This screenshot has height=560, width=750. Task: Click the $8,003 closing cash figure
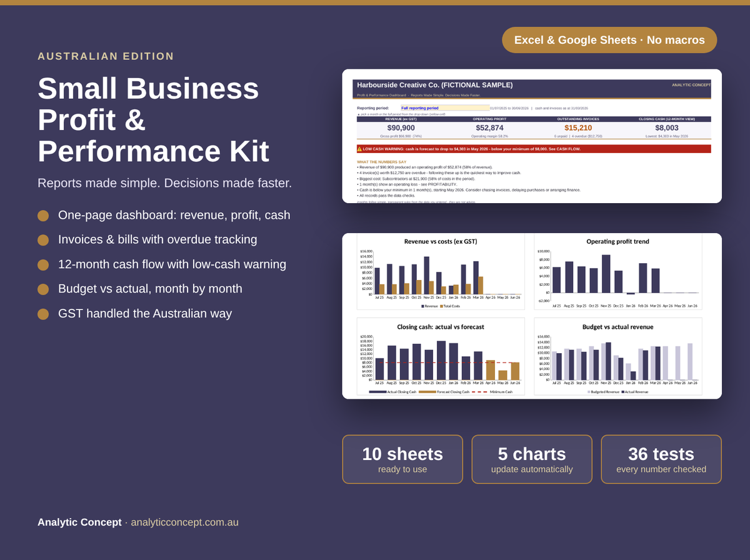(x=667, y=127)
